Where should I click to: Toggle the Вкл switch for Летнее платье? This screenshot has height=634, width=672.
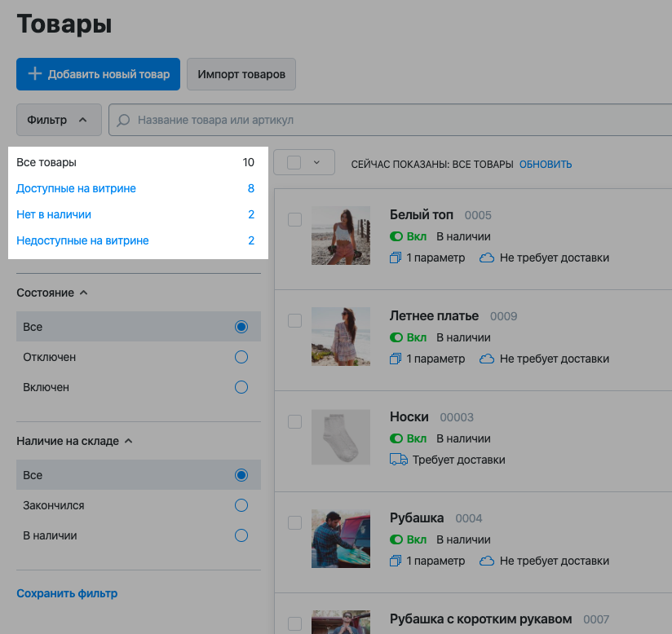coord(396,337)
